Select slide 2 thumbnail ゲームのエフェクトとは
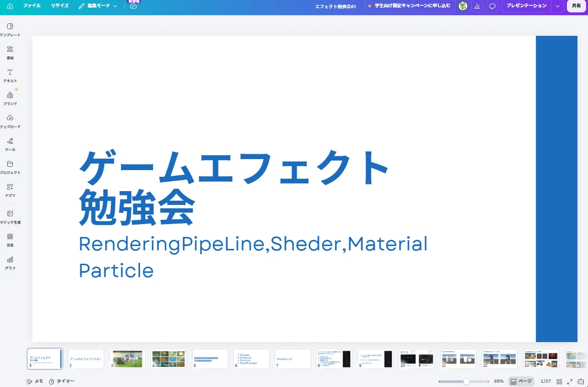The image size is (588, 387). tap(86, 358)
